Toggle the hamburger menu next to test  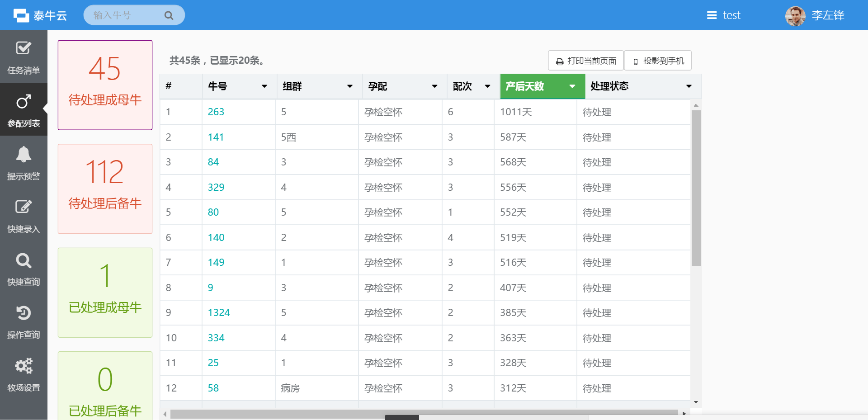point(712,15)
